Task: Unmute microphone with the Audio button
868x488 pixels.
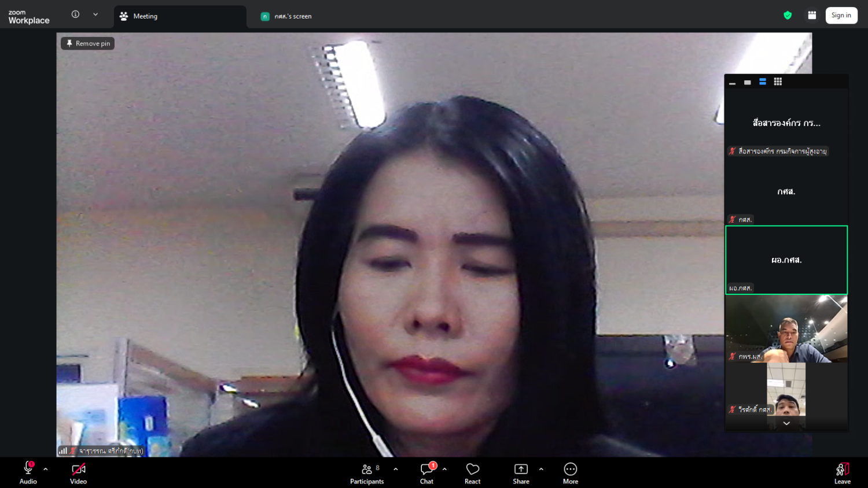Action: (28, 472)
